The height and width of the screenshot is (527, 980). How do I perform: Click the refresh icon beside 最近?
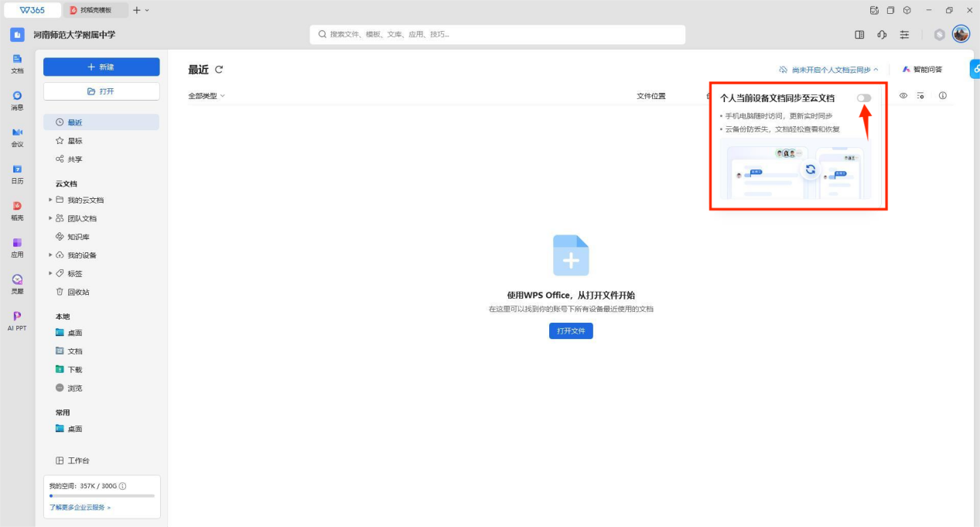[x=219, y=70]
